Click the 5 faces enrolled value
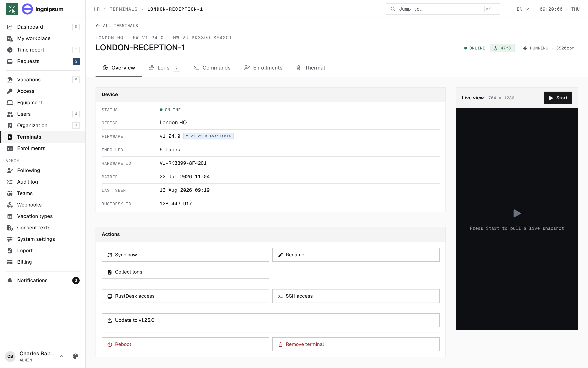 [170, 150]
